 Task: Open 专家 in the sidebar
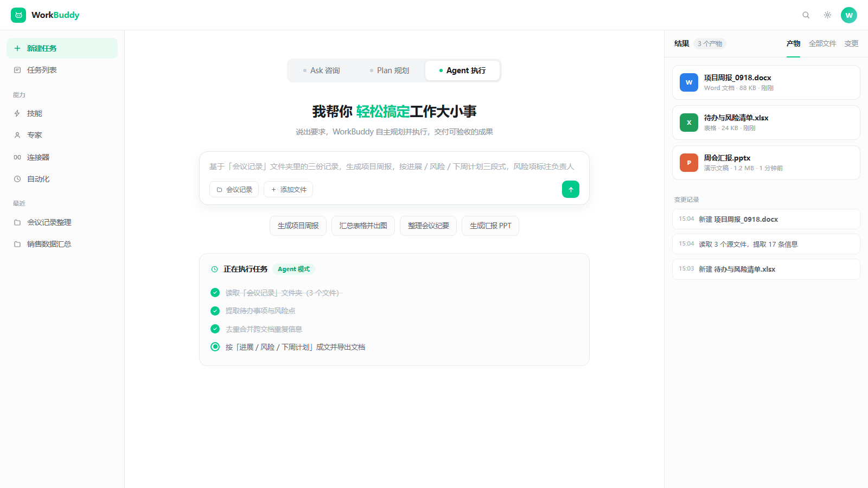[62, 135]
